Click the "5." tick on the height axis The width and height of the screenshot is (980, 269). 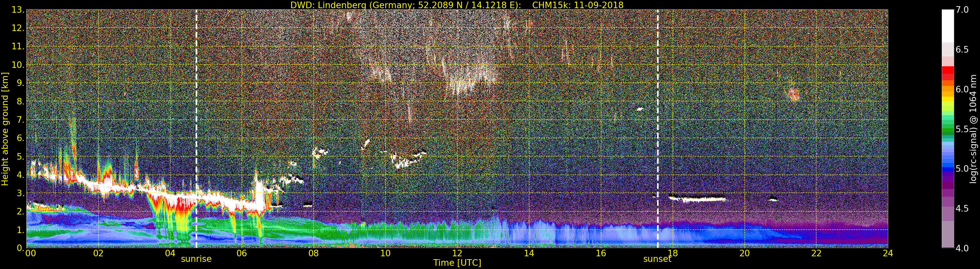coord(20,156)
